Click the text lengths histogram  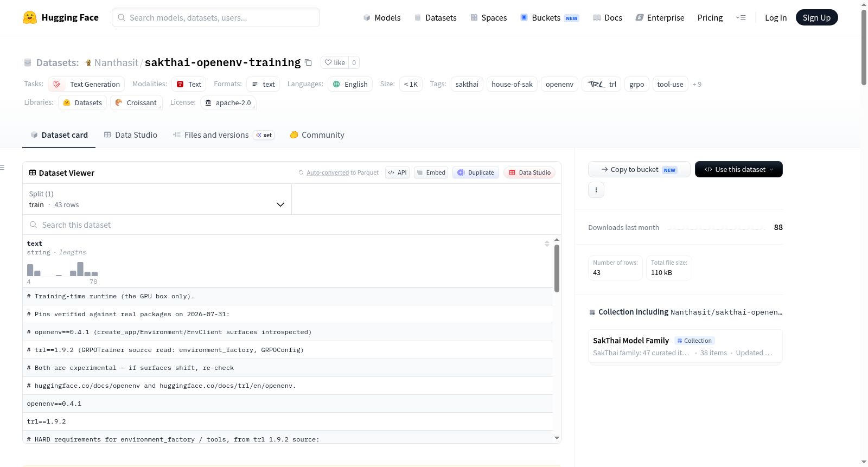pos(62,269)
